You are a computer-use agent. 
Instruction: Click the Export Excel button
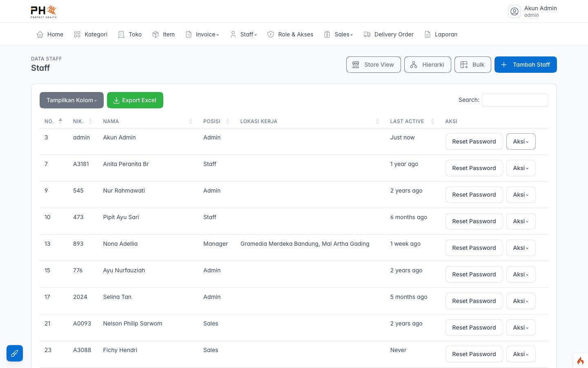(135, 100)
